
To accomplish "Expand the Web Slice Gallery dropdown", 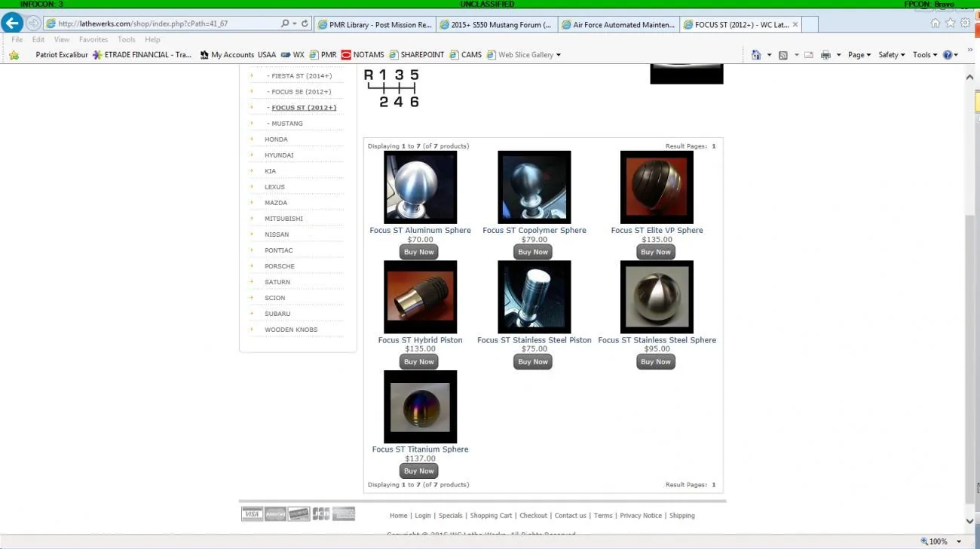I will [x=558, y=55].
